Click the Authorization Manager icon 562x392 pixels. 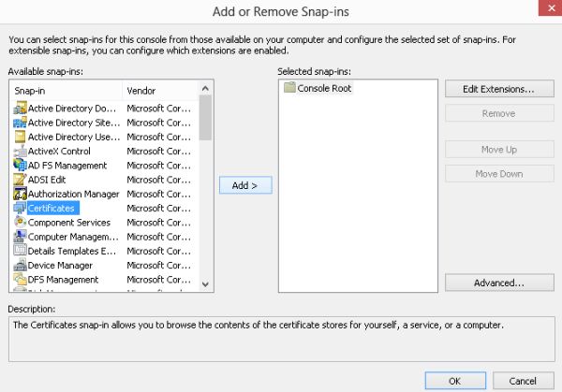click(x=20, y=194)
